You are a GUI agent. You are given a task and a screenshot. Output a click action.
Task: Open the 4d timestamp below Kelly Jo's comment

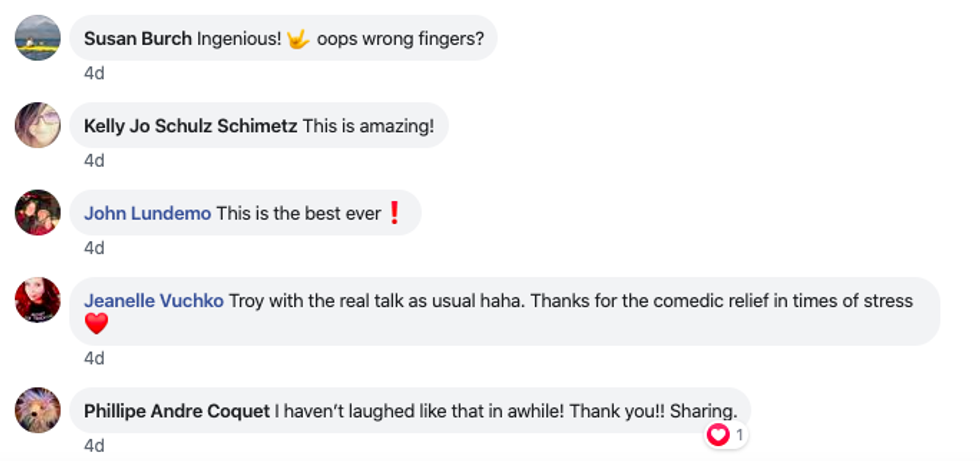pyautogui.click(x=94, y=160)
